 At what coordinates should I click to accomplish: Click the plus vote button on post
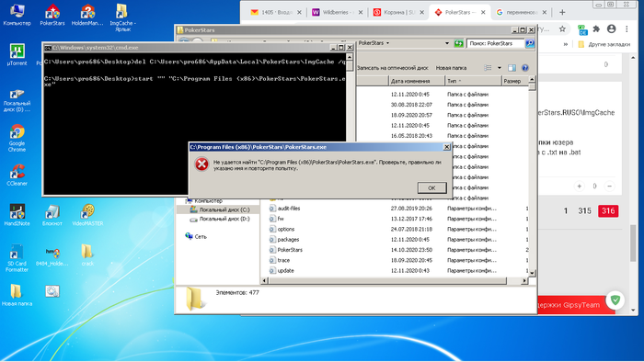tap(579, 187)
